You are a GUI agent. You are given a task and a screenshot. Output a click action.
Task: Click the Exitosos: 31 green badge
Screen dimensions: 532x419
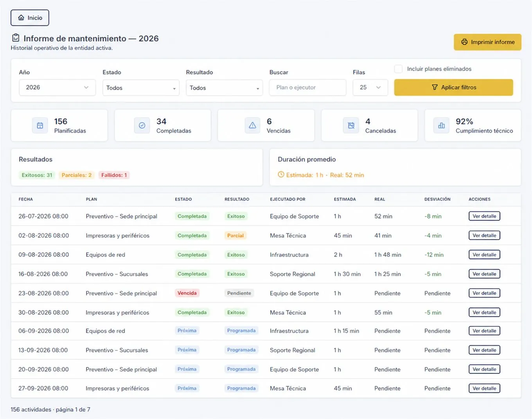click(37, 175)
